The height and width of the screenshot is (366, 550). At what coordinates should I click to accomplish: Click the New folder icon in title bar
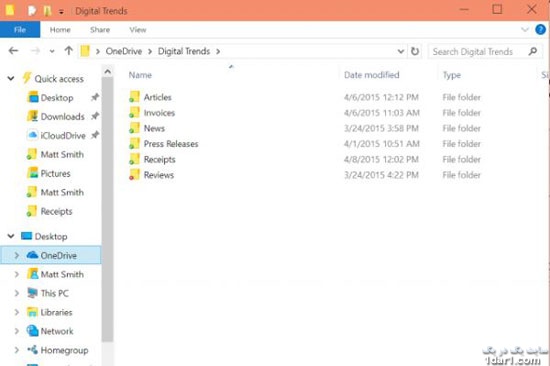point(47,11)
